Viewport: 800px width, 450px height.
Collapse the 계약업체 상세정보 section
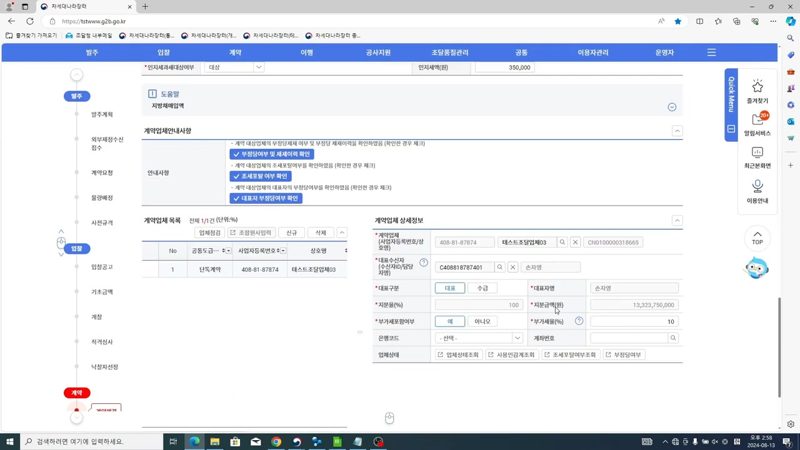pos(677,220)
